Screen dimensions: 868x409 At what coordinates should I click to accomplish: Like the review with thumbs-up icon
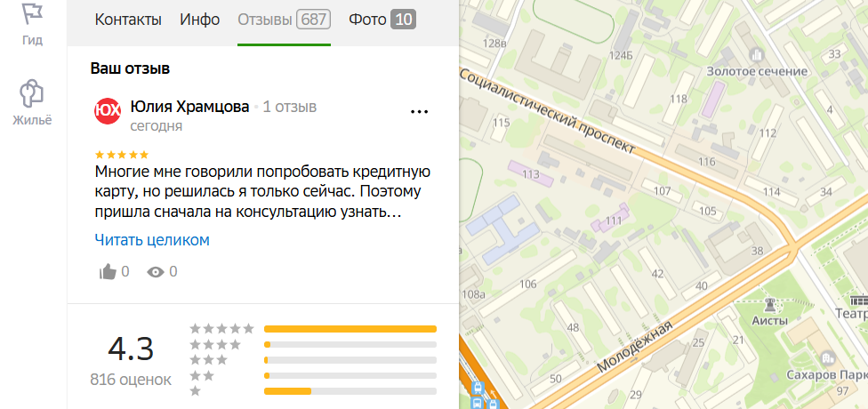108,272
